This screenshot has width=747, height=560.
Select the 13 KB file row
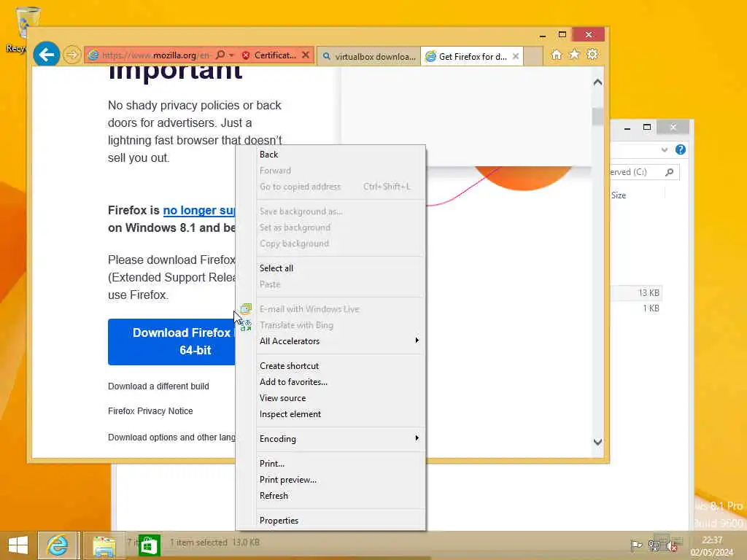point(637,293)
